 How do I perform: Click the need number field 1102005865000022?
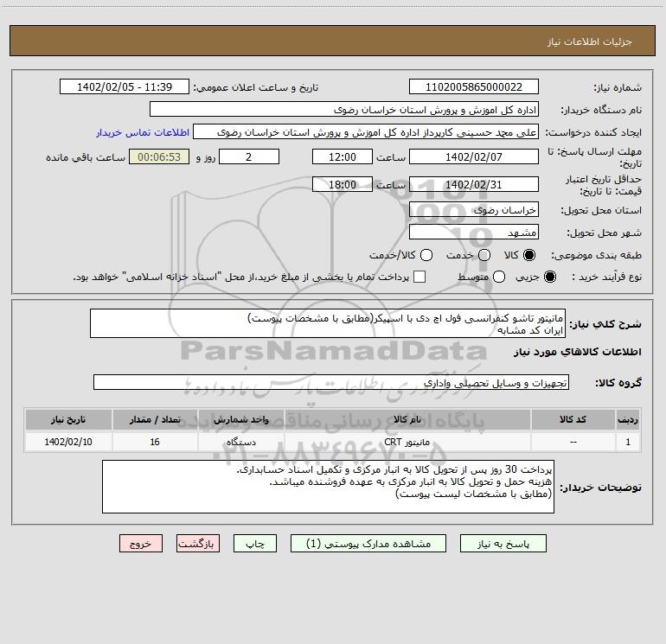click(x=474, y=87)
